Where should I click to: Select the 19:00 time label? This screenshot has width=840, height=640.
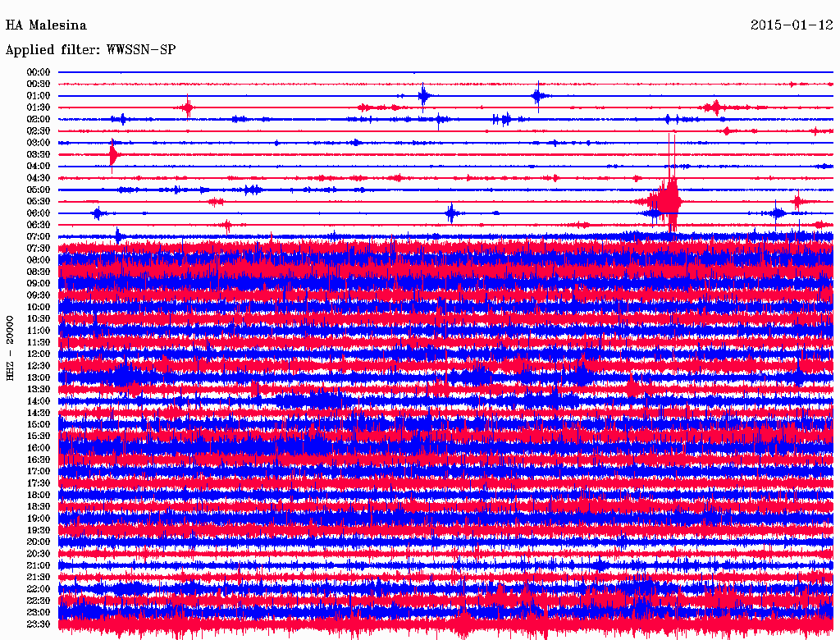39,519
